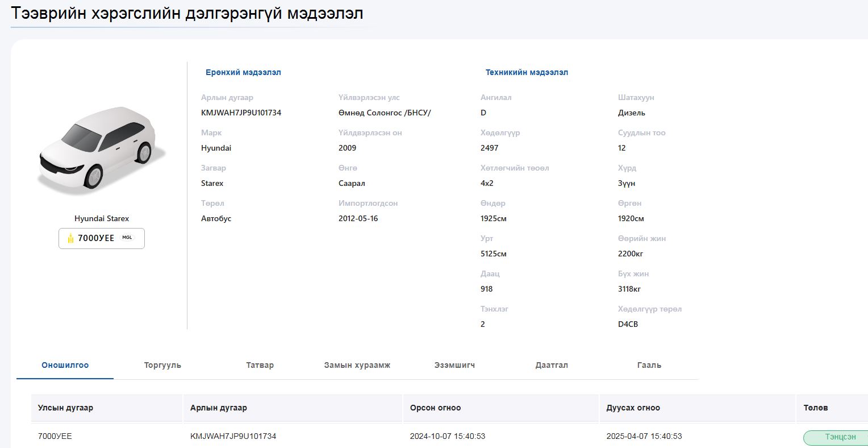
Task: Click the yellow emblem on the license plate
Action: pyautogui.click(x=70, y=238)
